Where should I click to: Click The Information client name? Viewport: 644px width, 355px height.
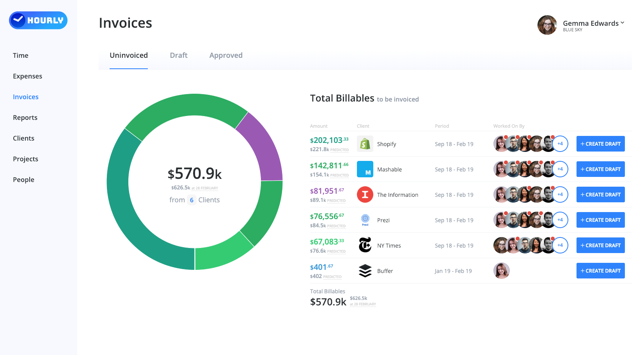397,195
